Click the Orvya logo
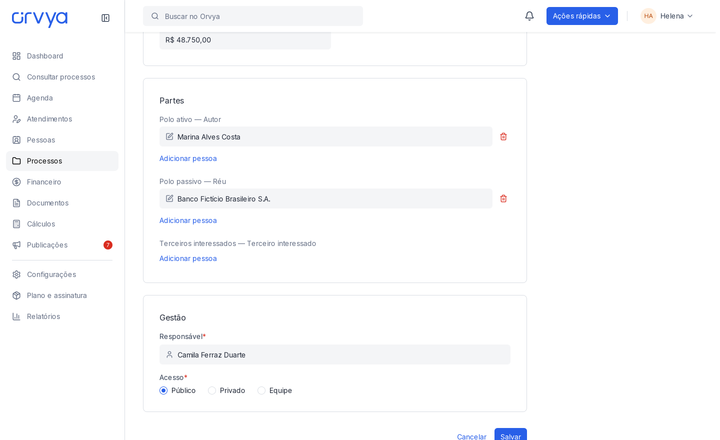 (39, 18)
